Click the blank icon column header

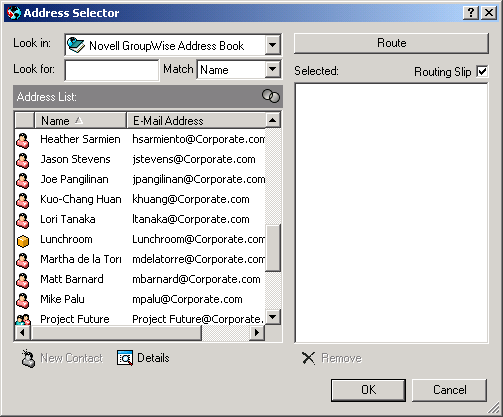click(x=25, y=120)
